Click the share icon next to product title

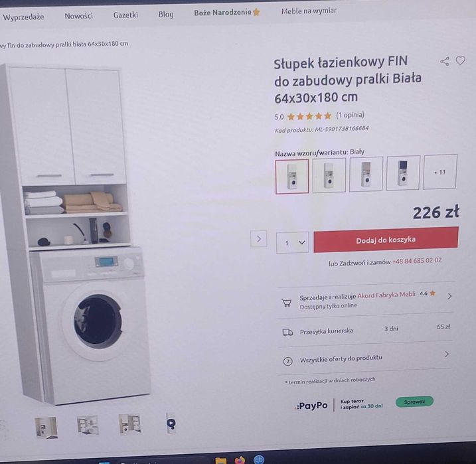tap(445, 61)
